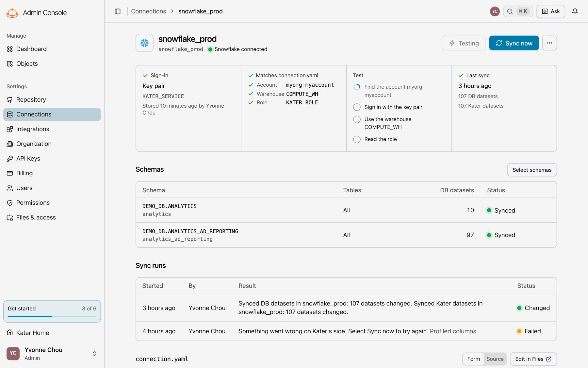
Task: Open notifications bell icon
Action: 575,11
